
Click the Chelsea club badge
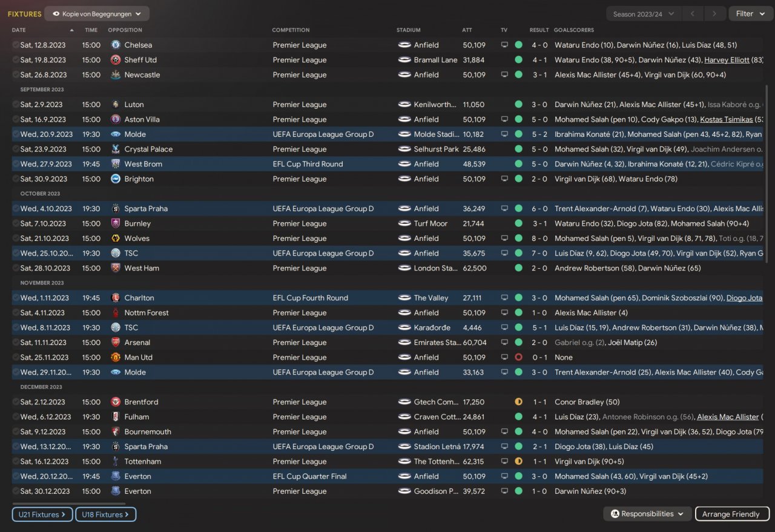click(116, 45)
